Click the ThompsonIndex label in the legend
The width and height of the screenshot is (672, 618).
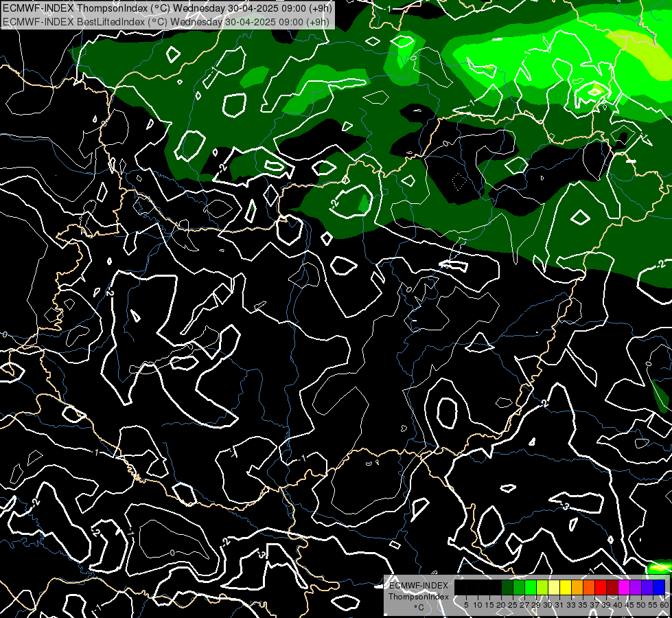(419, 597)
